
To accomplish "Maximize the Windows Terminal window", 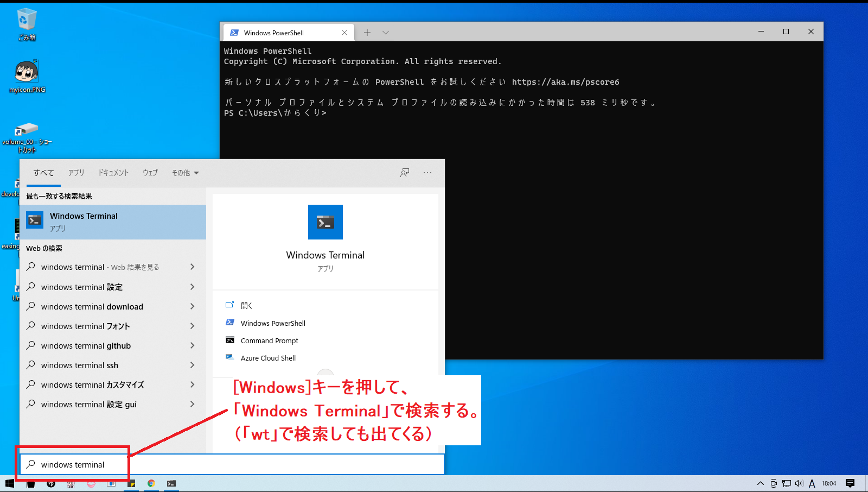I will click(786, 31).
